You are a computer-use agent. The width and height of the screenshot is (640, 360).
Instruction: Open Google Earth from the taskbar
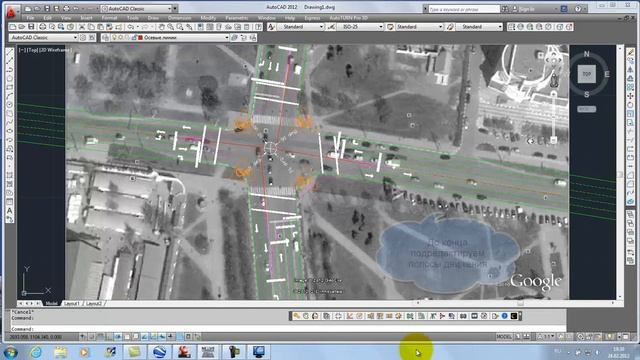point(159,351)
